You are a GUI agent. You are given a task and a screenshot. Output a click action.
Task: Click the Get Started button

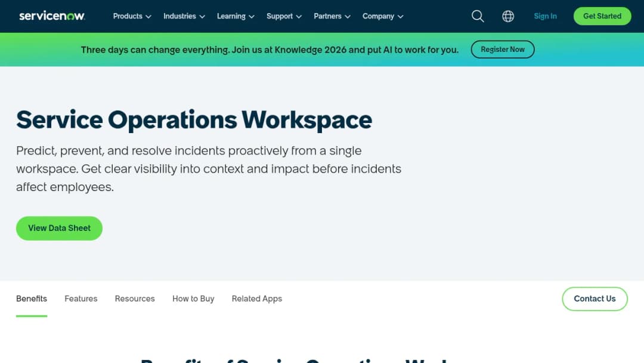(602, 16)
